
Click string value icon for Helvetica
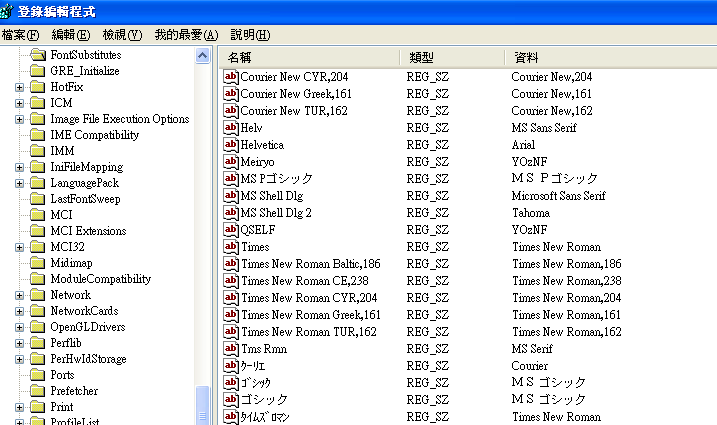pos(231,145)
